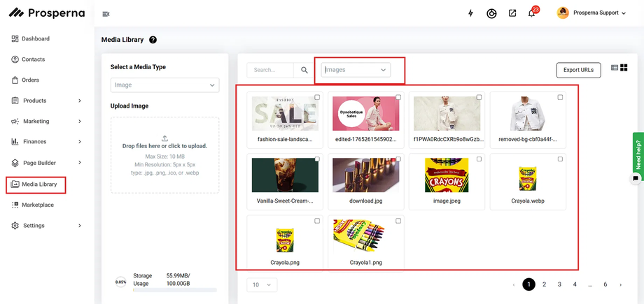Open notifications bell with 23 badge

(x=531, y=13)
